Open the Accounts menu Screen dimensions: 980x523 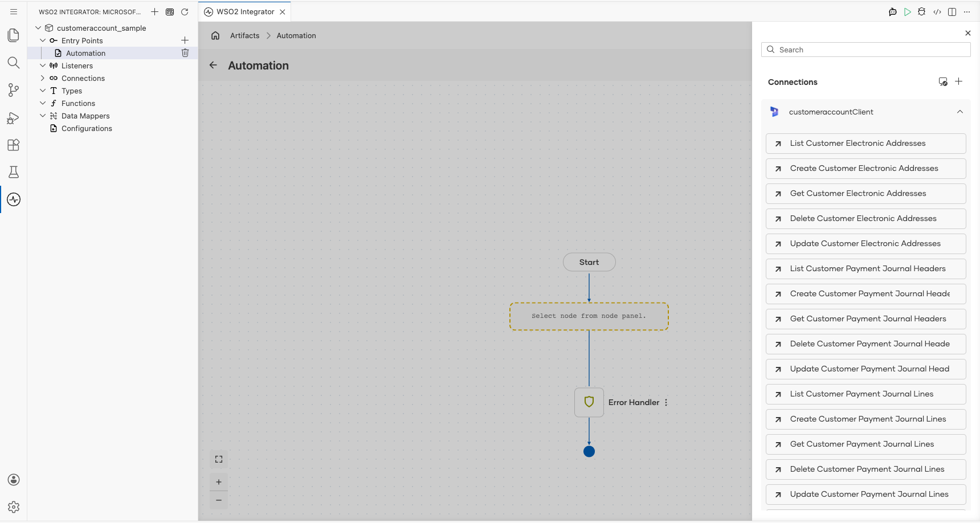click(14, 480)
